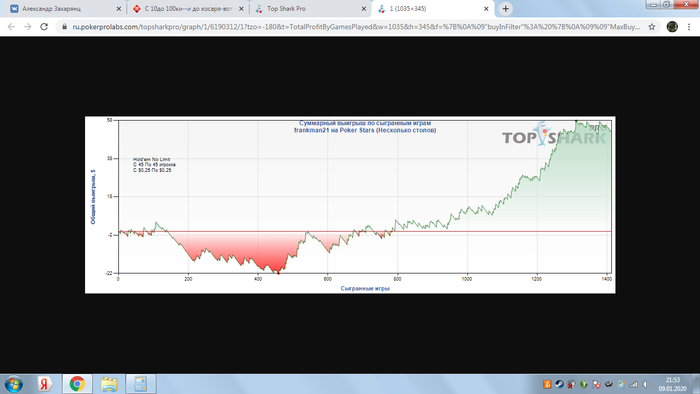Screen dimensions: 700x394
Task: Open Chrome three-dot menu
Action: pos(689,27)
